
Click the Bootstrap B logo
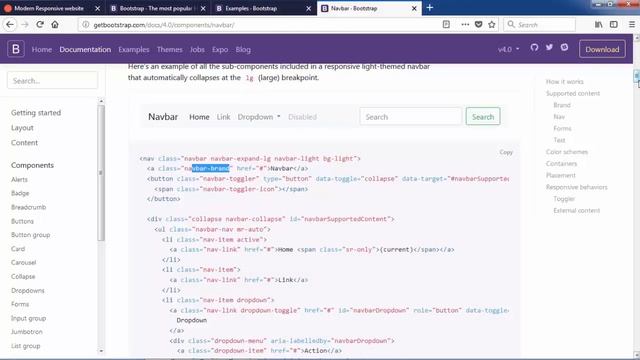[x=16, y=49]
